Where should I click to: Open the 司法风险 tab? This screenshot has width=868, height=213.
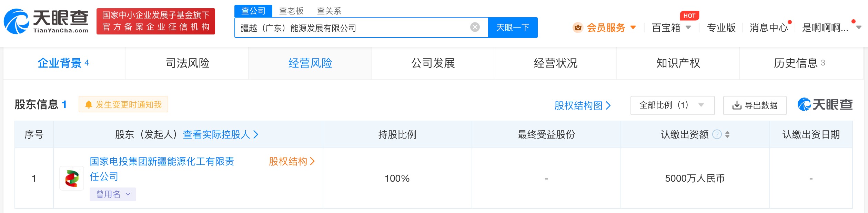pos(188,63)
